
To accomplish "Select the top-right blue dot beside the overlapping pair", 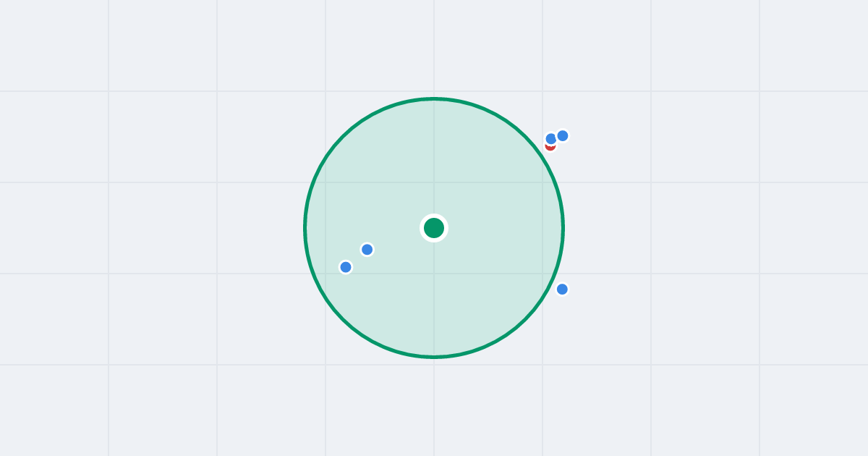I will pos(563,136).
